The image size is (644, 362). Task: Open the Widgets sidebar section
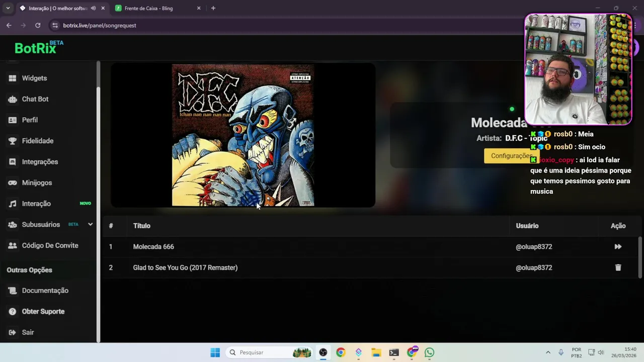[34, 78]
